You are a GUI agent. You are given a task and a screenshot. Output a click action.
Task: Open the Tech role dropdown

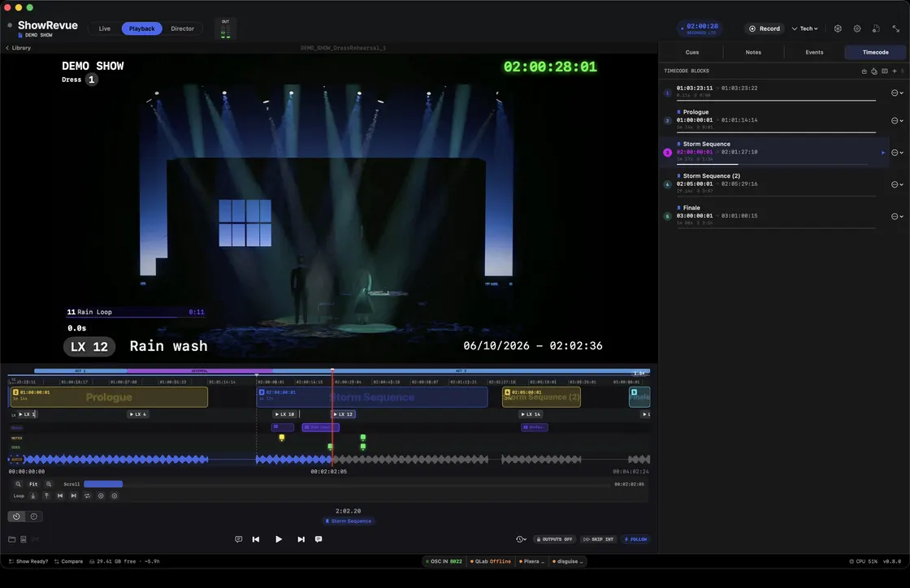pyautogui.click(x=805, y=28)
